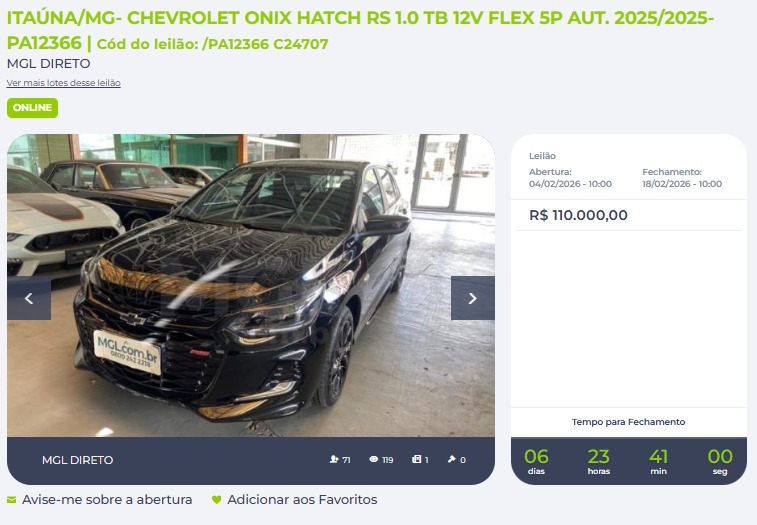Click the documents icon showing 1
The image size is (757, 525).
tap(417, 459)
